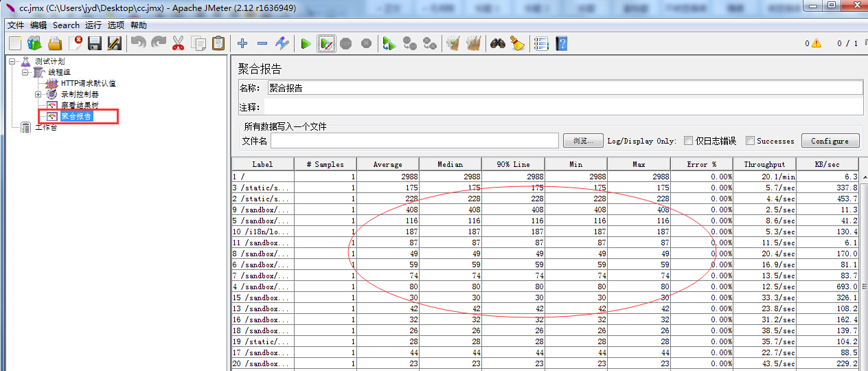Image resolution: width=868 pixels, height=371 pixels.
Task: Collapse the 测试计划 tree node
Action: coord(12,62)
